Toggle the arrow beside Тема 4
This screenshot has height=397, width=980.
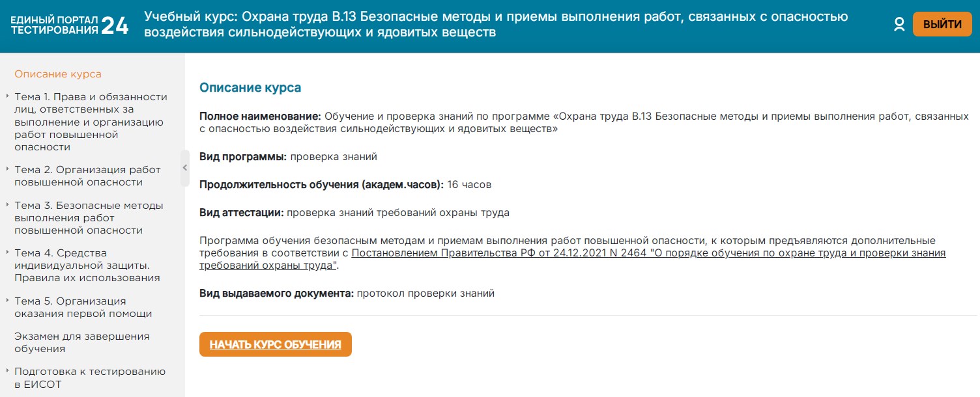7,253
